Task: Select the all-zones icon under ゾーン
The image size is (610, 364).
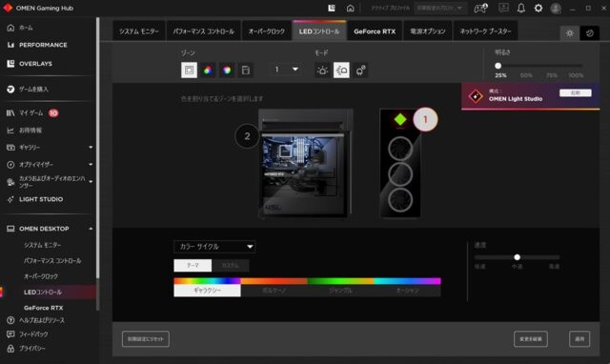Action: coord(189,70)
